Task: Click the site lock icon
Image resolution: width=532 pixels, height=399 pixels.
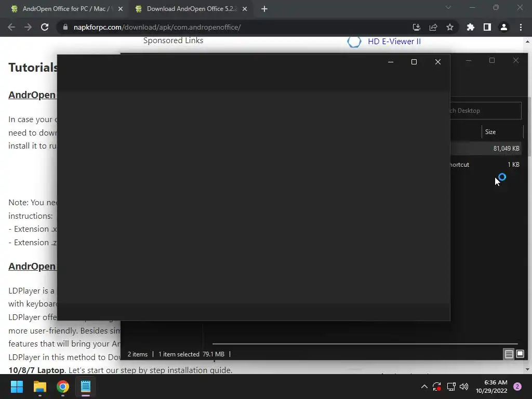Action: coord(65,27)
